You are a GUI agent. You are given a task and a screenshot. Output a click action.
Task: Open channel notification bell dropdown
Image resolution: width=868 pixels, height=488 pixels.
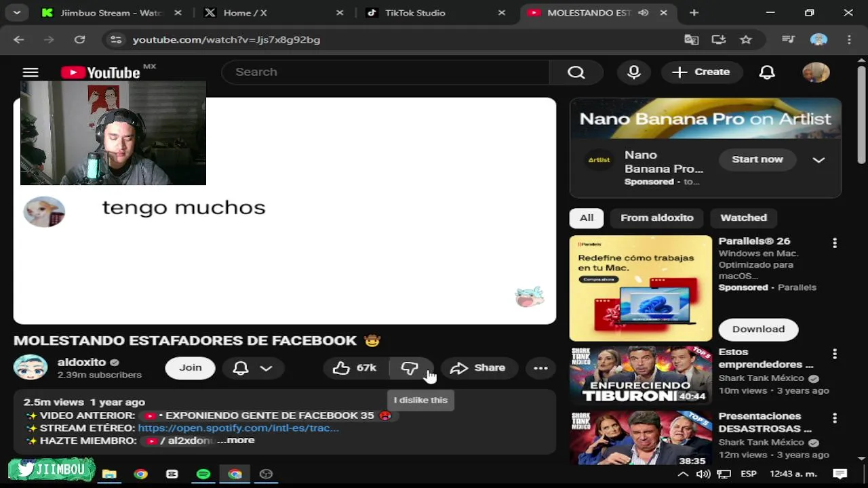[x=252, y=368]
